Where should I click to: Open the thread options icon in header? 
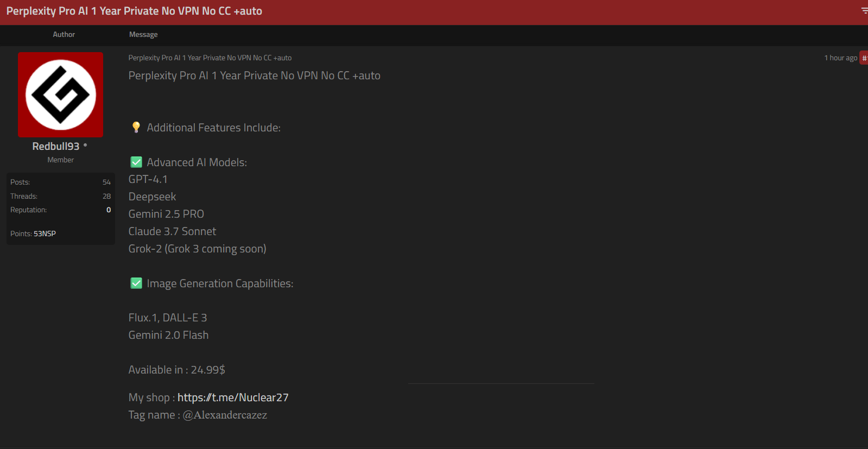pos(864,11)
